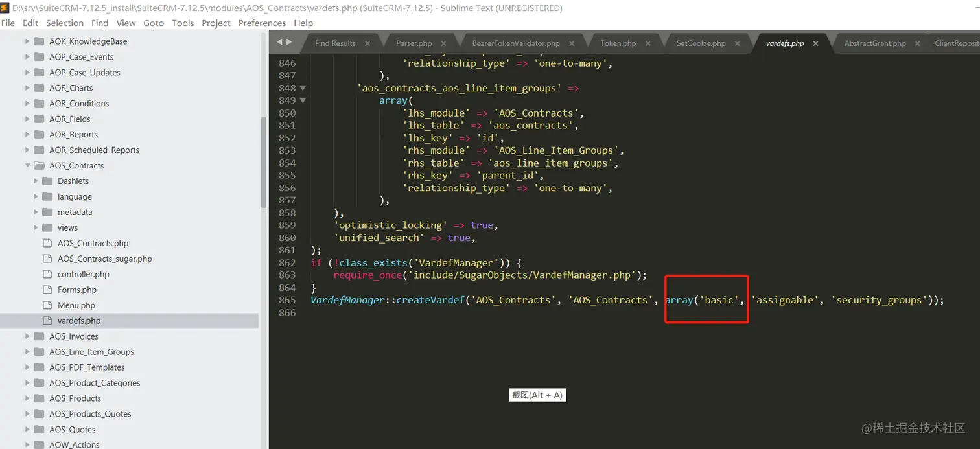Screen dimensions: 980x449
Task: Switch to the BearerTokenValidator.php tab
Action: 516,43
